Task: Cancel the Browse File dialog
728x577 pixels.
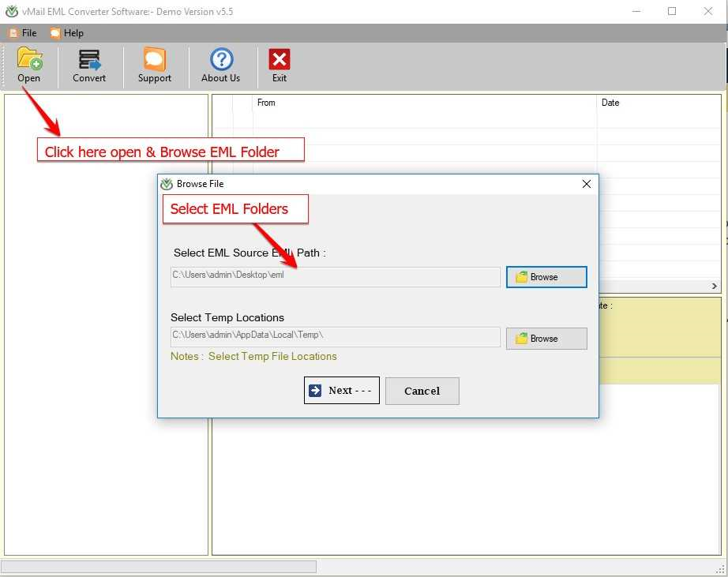Action: pyautogui.click(x=422, y=391)
